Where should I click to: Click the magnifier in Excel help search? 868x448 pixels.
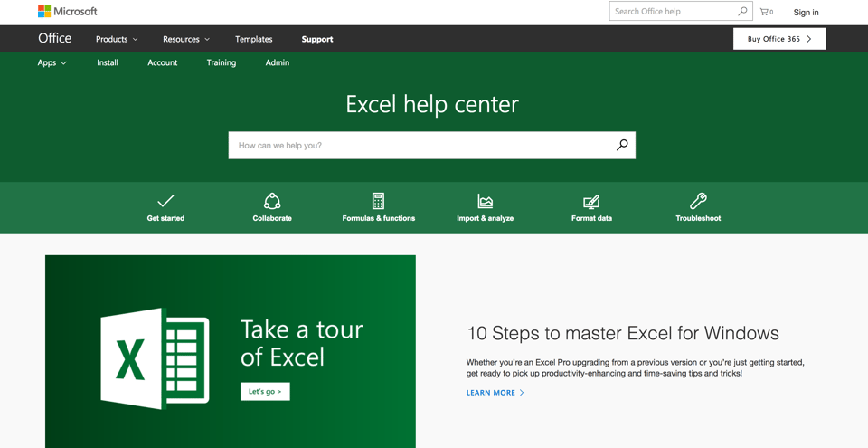(x=622, y=145)
